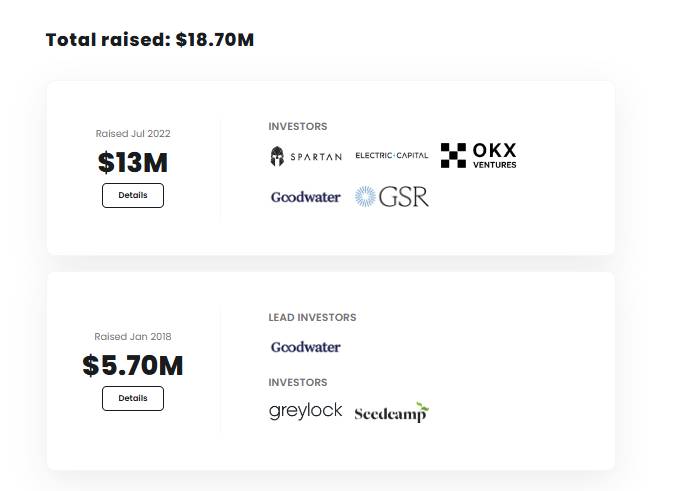Select the OKX Ventures wordmark text
The width and height of the screenshot is (681, 491).
click(x=495, y=155)
